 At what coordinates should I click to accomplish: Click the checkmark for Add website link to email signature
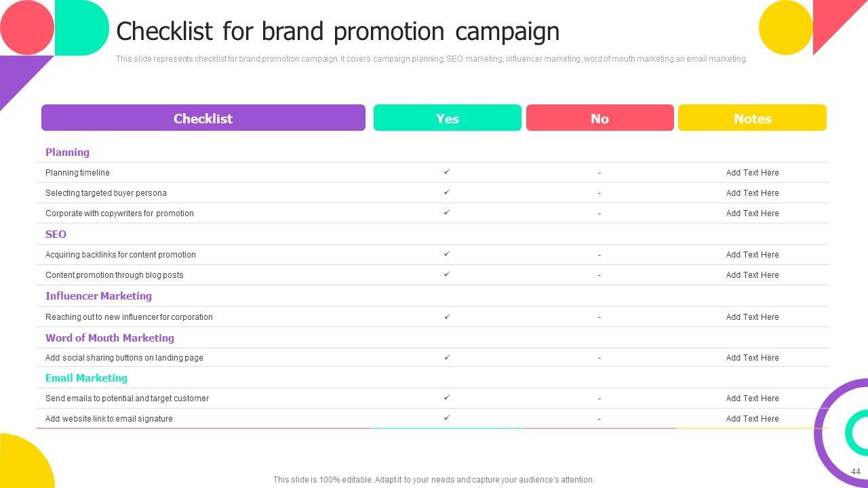(x=447, y=418)
